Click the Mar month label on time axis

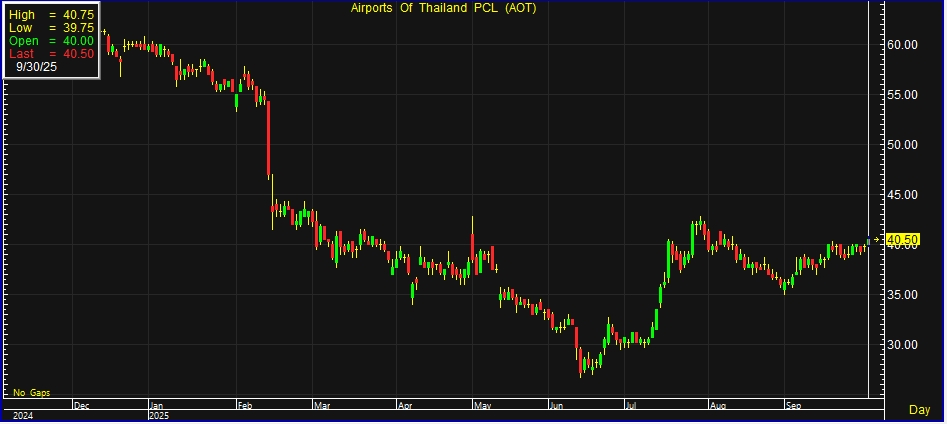click(321, 405)
